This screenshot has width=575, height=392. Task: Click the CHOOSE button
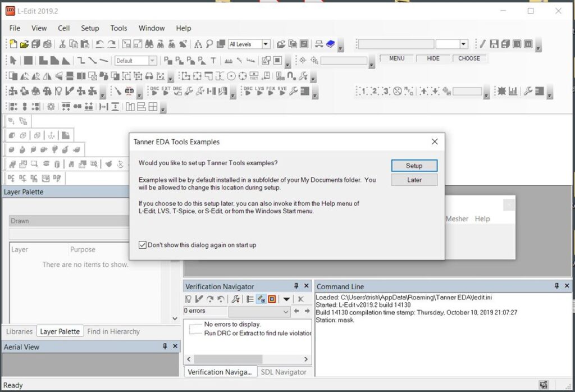pos(469,58)
